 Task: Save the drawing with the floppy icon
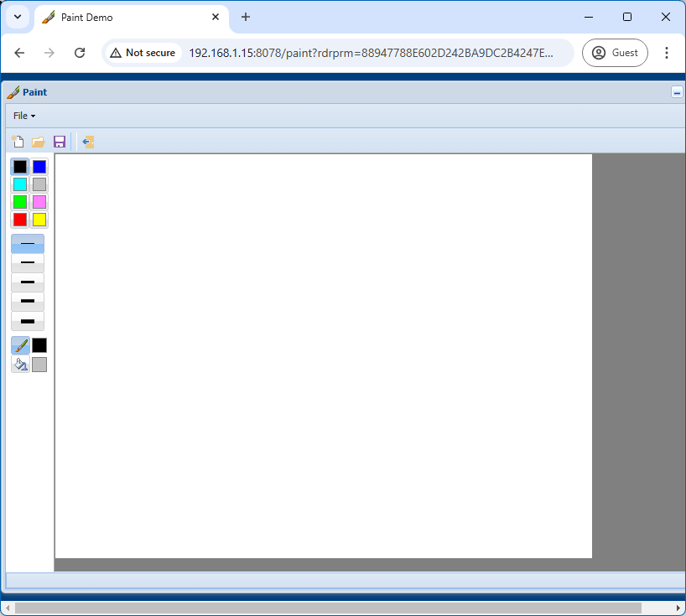click(60, 142)
